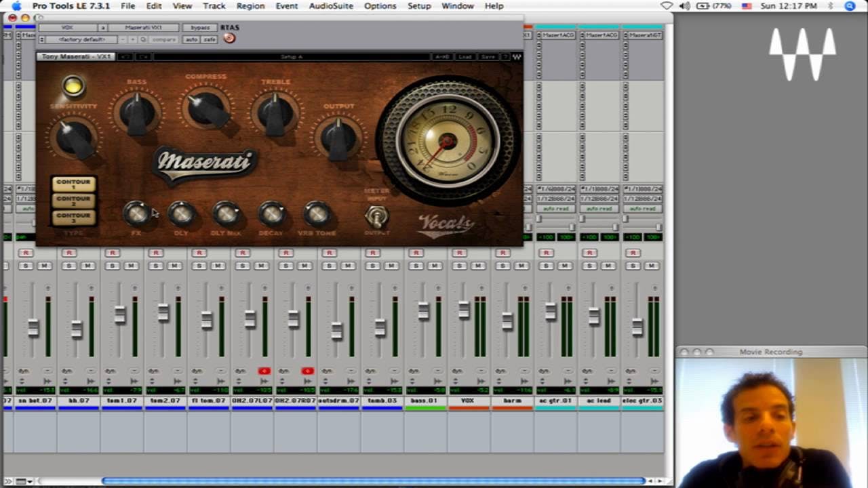The height and width of the screenshot is (488, 868).
Task: Click the RTAS plug-in format indicator
Action: 229,27
